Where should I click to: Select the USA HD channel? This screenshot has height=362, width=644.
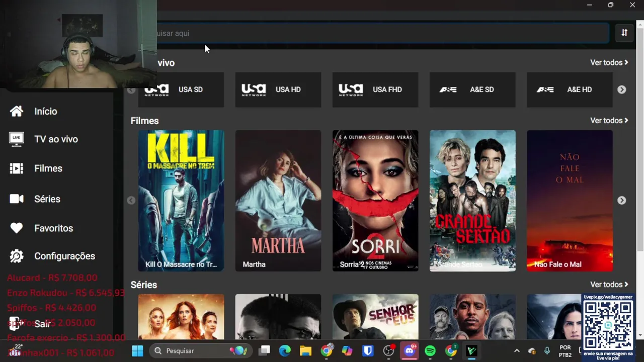[x=278, y=89]
